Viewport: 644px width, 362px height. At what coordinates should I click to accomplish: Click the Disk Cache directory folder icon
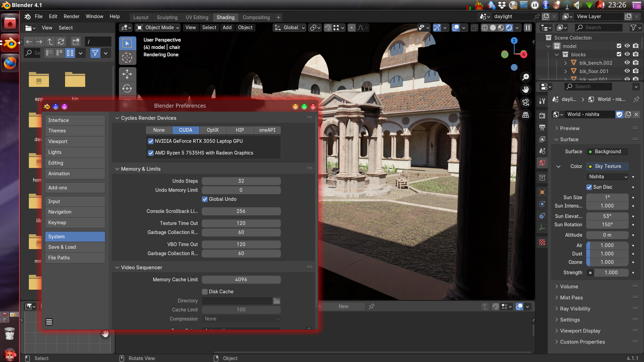[276, 301]
